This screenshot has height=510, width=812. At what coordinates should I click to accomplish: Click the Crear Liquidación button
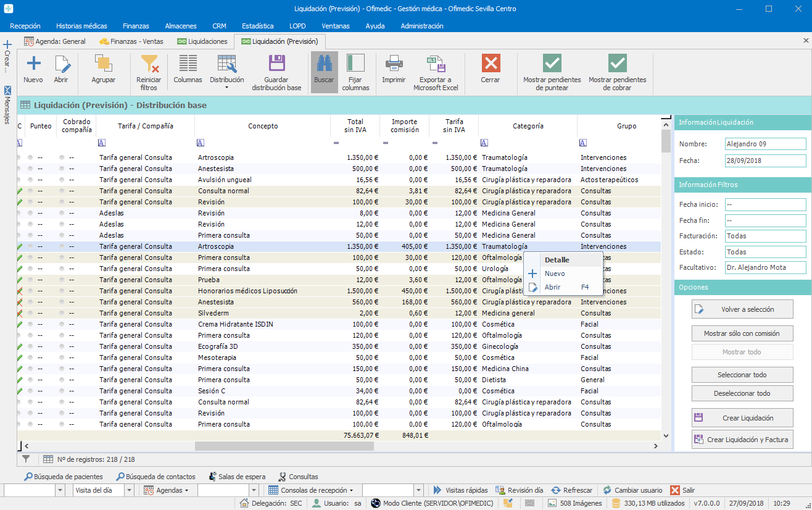742,418
